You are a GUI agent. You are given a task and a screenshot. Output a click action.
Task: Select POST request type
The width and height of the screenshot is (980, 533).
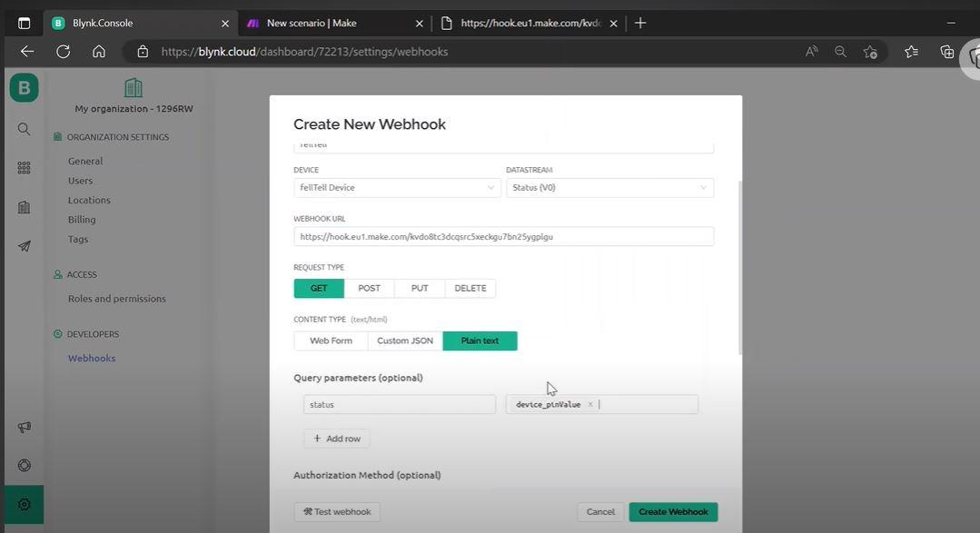[370, 288]
